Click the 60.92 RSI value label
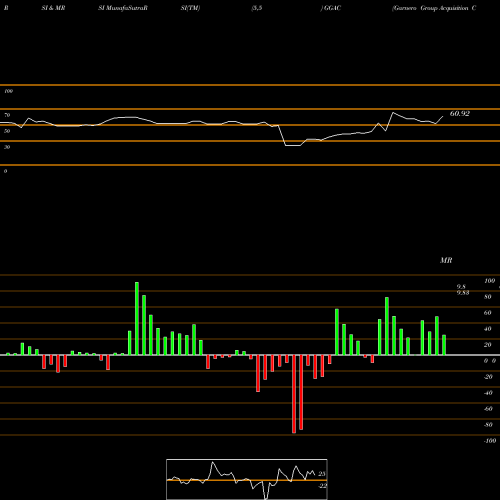Viewport: 500px width, 500px height. 460,114
